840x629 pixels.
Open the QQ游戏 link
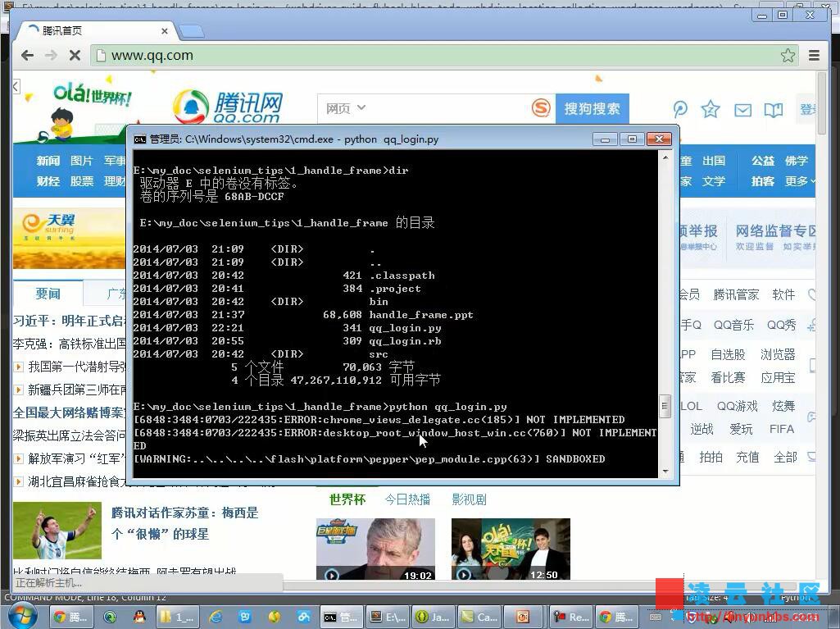coord(737,406)
